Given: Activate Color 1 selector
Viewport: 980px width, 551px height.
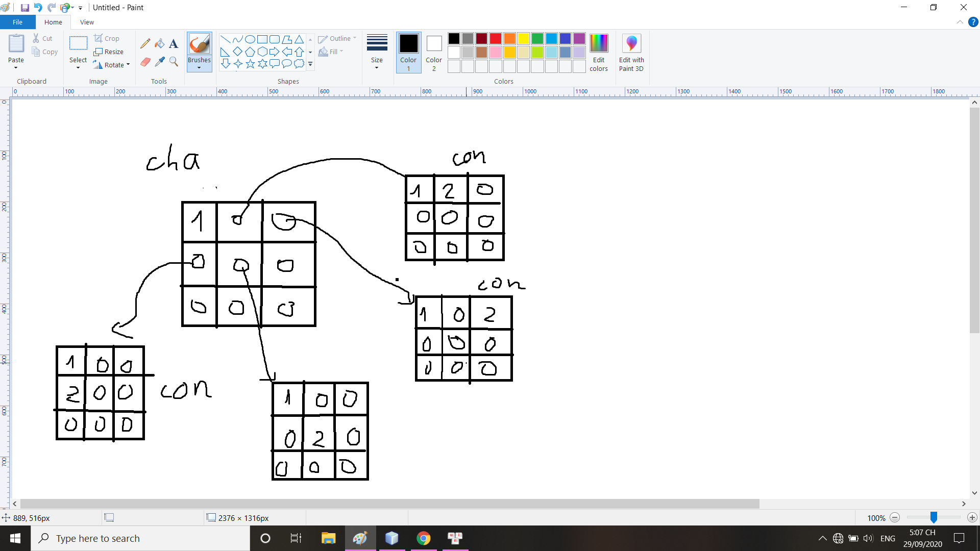Looking at the screenshot, I should 408,52.
